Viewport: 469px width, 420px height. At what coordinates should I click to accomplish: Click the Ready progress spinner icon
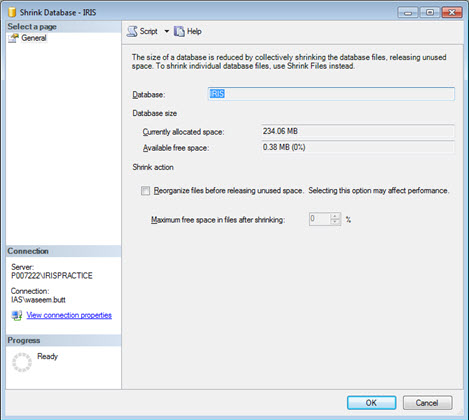pos(22,362)
